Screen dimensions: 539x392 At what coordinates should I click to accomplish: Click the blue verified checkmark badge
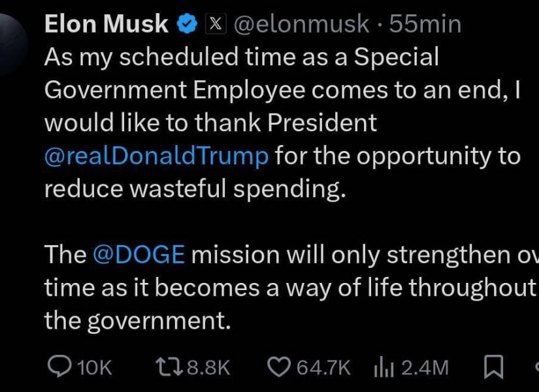click(x=187, y=23)
